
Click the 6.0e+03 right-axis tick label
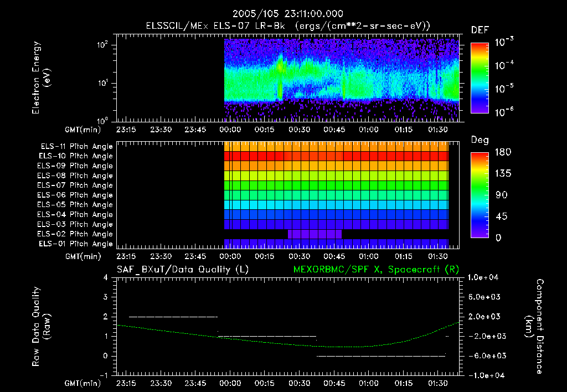[x=484, y=297]
